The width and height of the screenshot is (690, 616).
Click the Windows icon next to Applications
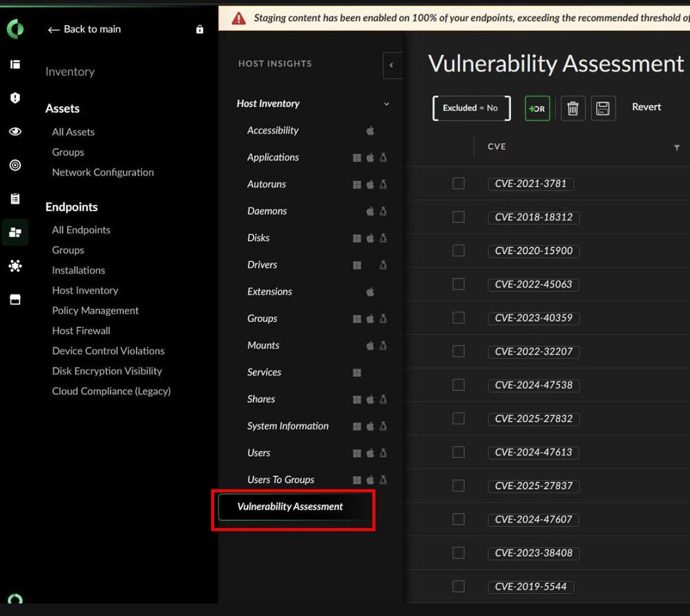click(357, 157)
